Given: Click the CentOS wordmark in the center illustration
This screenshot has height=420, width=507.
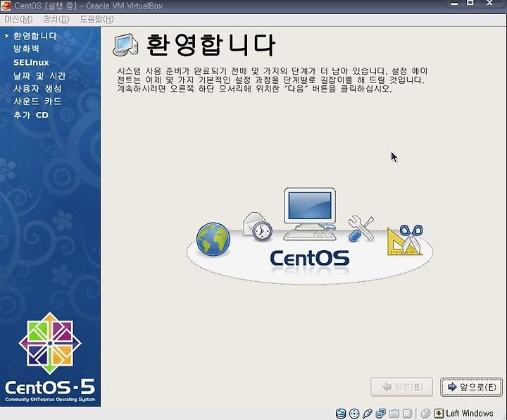Looking at the screenshot, I should coord(309,259).
